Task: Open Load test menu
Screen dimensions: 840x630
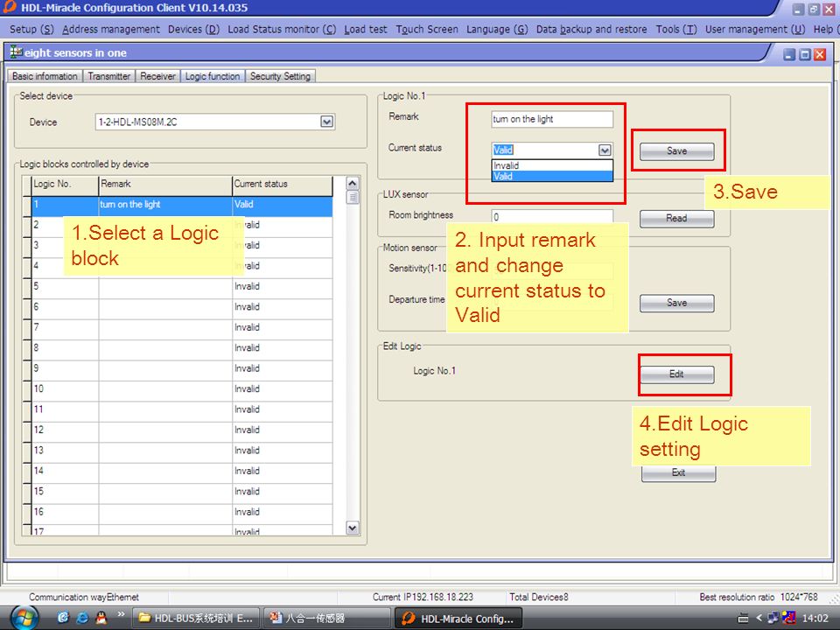Action: click(366, 30)
